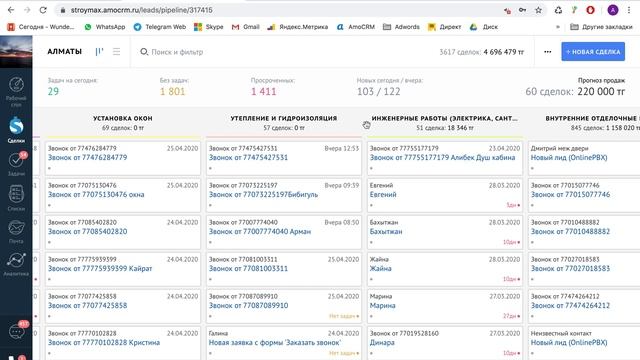Filter by Без задач 1 801

[174, 87]
